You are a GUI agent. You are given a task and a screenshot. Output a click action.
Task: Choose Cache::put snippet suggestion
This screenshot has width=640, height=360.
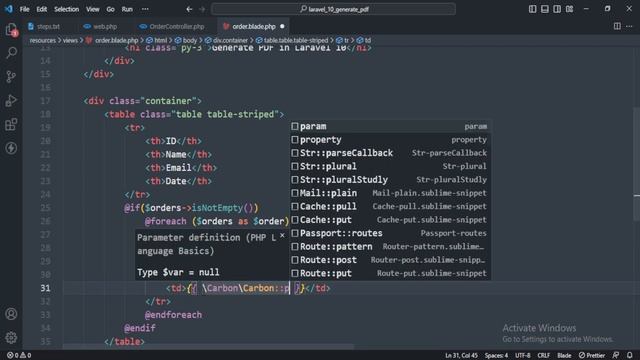[390, 220]
